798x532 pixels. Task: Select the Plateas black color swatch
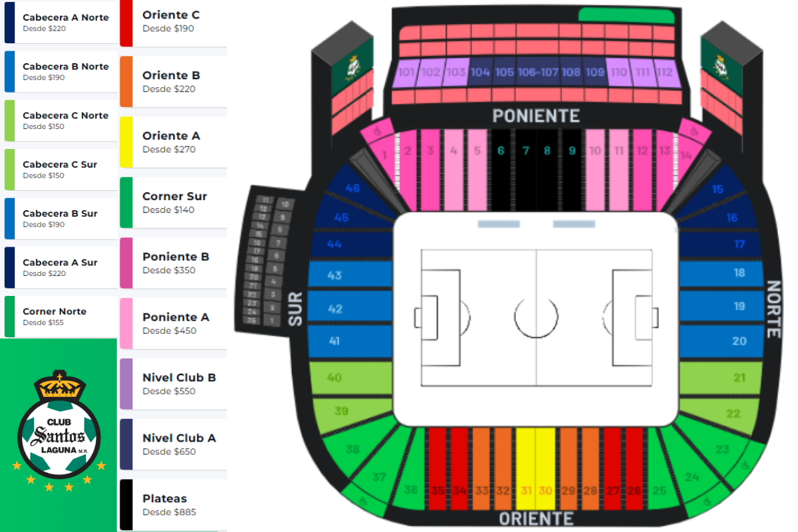[126, 505]
